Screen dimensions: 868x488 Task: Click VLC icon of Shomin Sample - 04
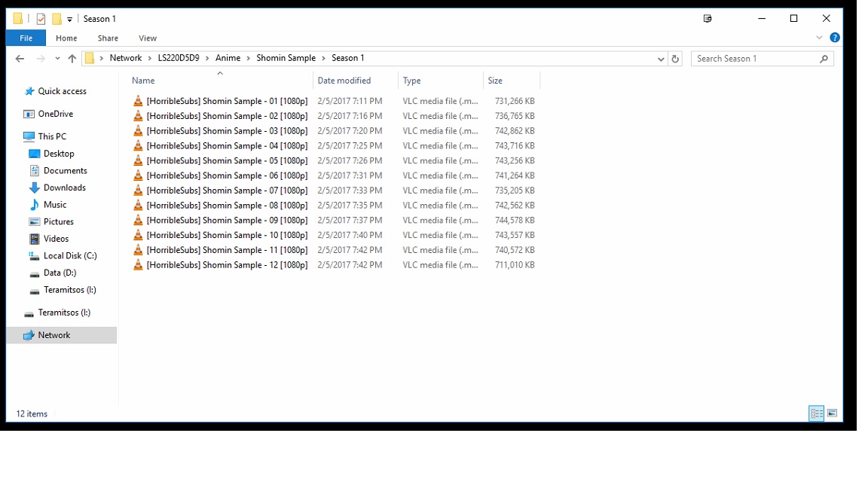138,146
